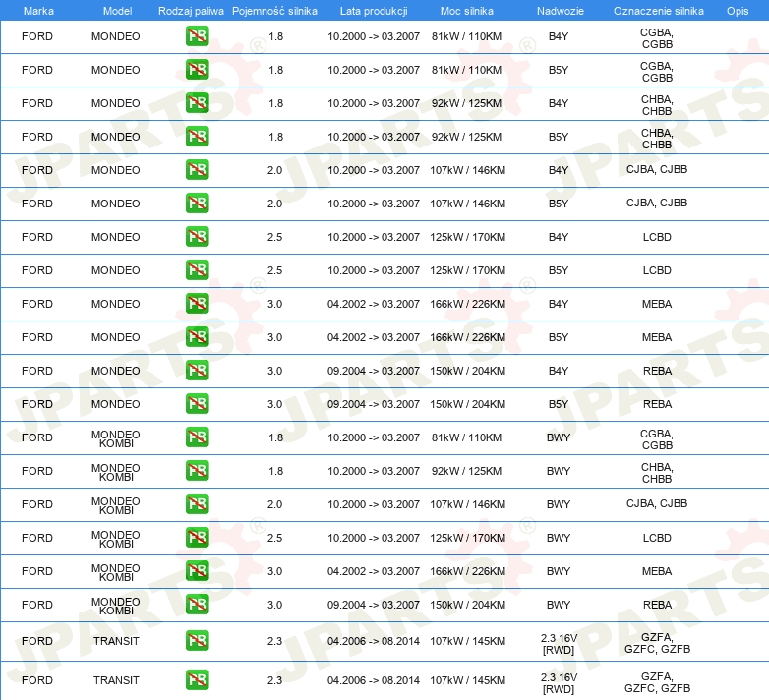Click petrol fuel icon in Mondeo Kombi 2.0 row

197,504
